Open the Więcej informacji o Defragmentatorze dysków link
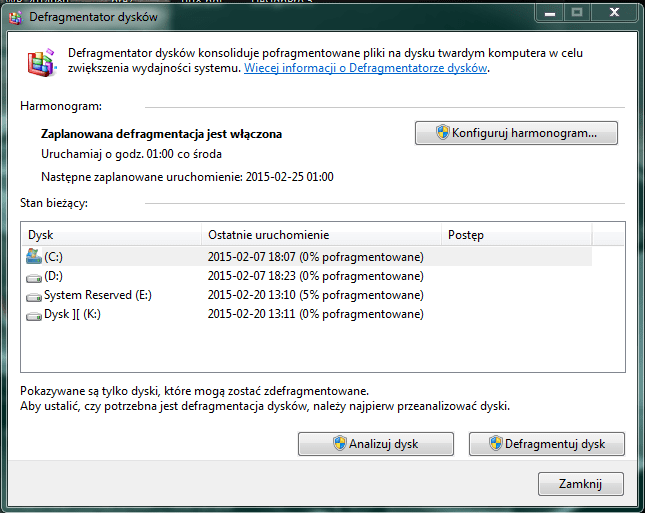Viewport: 645px width, 513px height. pos(366,69)
